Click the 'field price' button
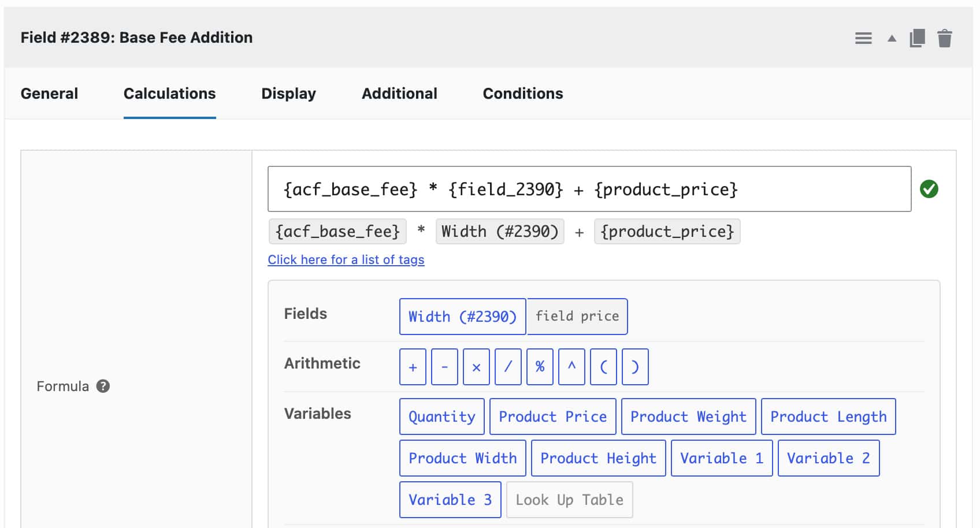 click(577, 317)
